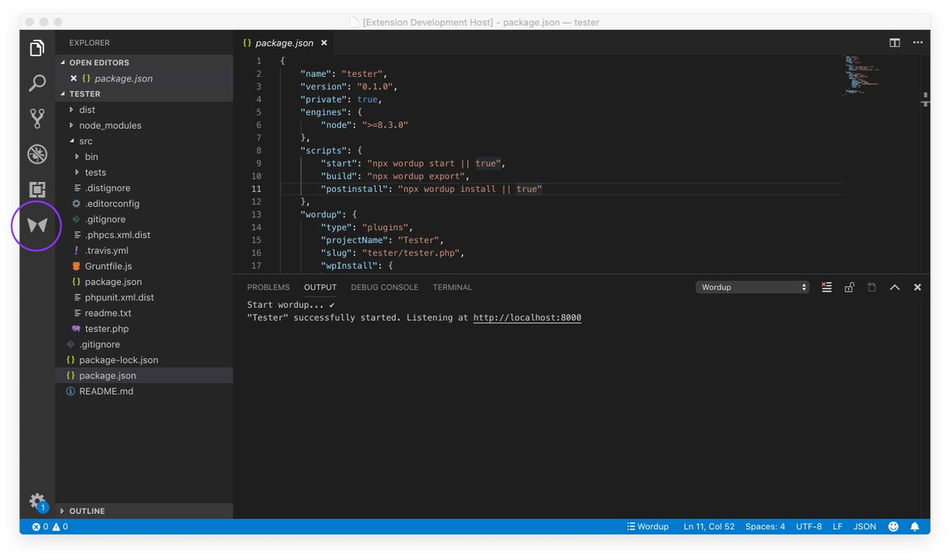Click line number 11 in gutter
Viewport: 950px width, 560px height.
[x=256, y=189]
